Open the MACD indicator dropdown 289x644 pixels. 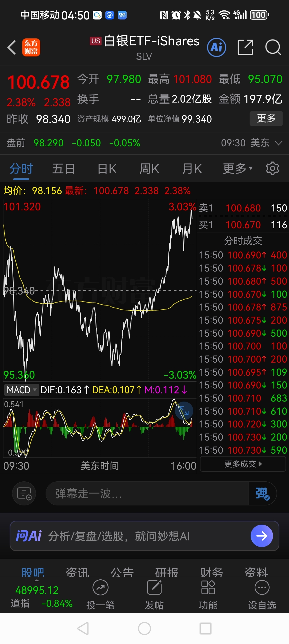(x=21, y=390)
